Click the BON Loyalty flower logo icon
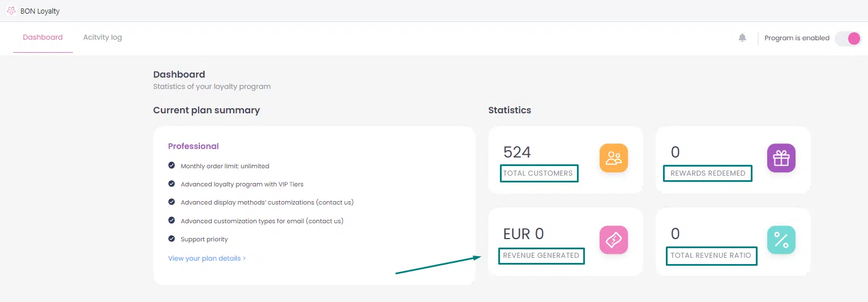 click(x=11, y=11)
